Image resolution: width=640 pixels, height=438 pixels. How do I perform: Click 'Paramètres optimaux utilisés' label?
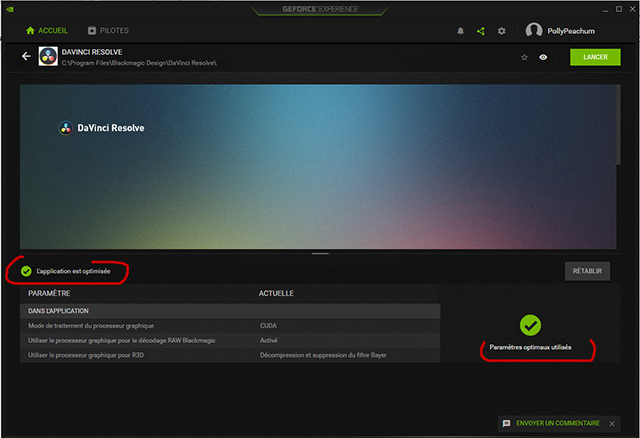(x=530, y=347)
